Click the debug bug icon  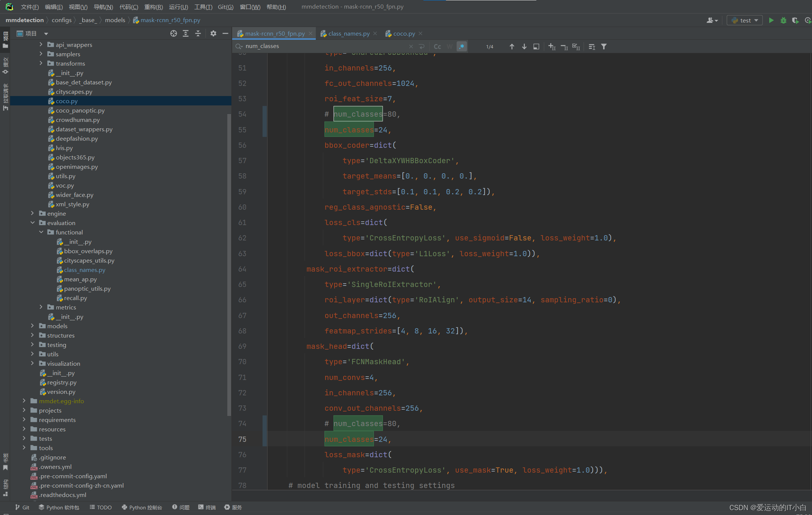pos(783,20)
